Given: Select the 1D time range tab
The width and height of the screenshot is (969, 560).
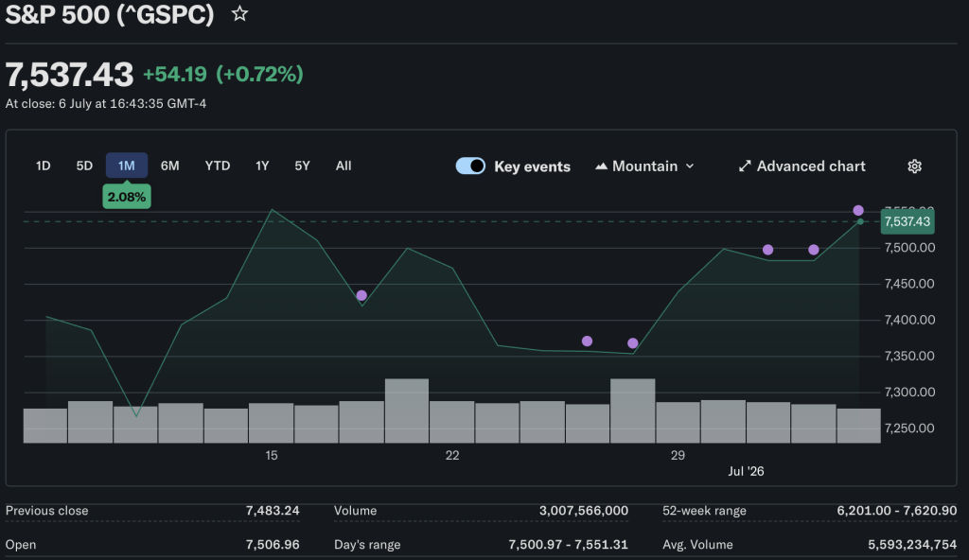Looking at the screenshot, I should coord(43,166).
